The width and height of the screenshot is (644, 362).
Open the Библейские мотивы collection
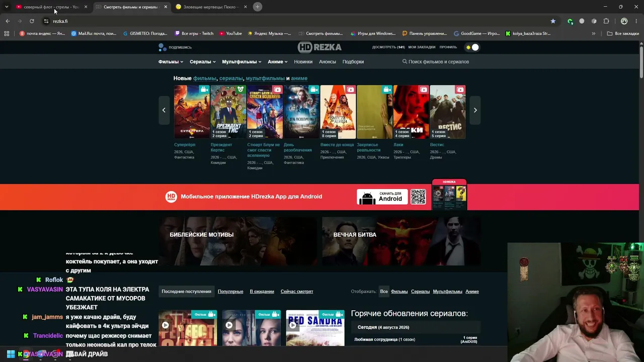tap(238, 241)
